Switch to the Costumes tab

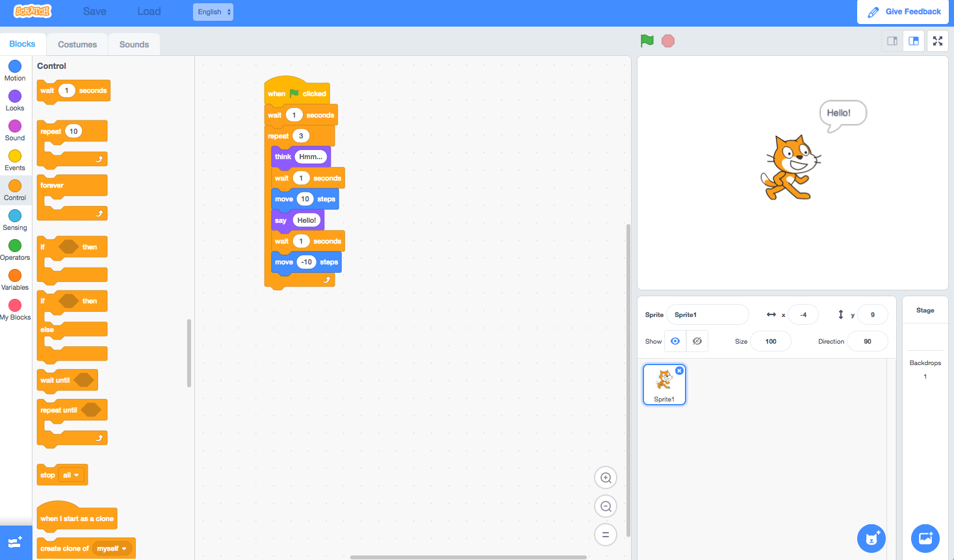coord(77,44)
